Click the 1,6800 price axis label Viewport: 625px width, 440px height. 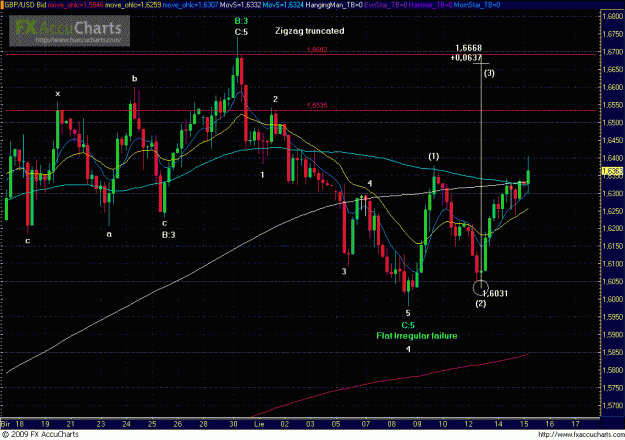(613, 17)
